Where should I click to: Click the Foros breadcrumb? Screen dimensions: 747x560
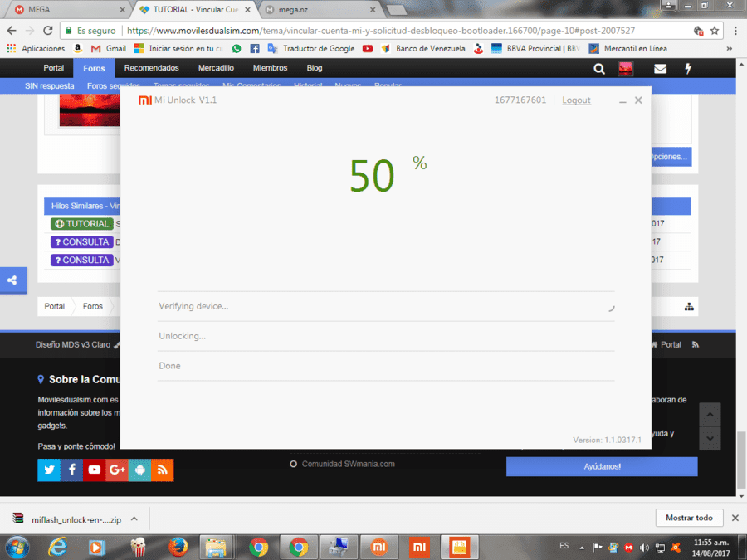[x=92, y=306]
